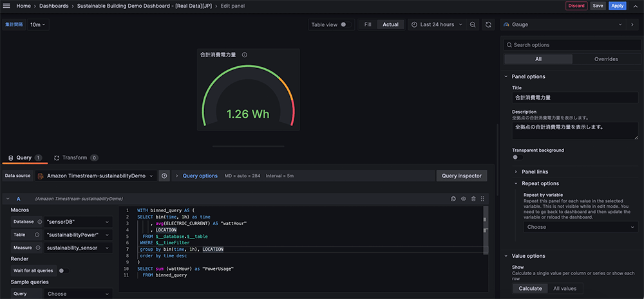
Task: Switch to the Query tab
Action: (x=25, y=158)
